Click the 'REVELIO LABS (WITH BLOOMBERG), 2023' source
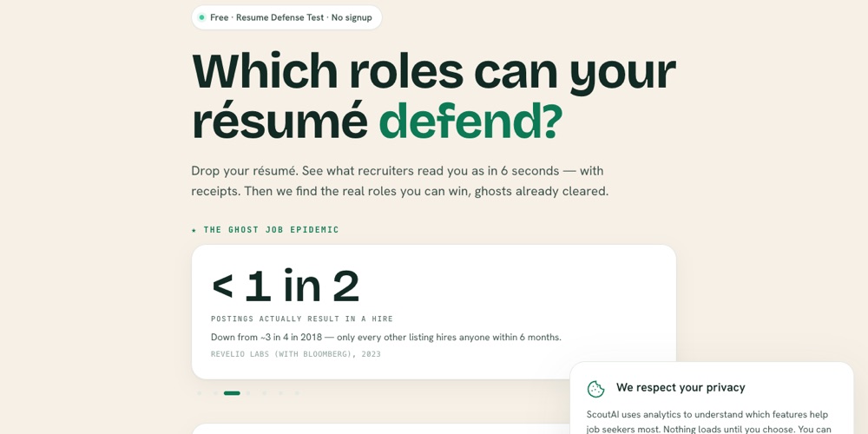Image resolution: width=868 pixels, height=434 pixels. click(296, 354)
